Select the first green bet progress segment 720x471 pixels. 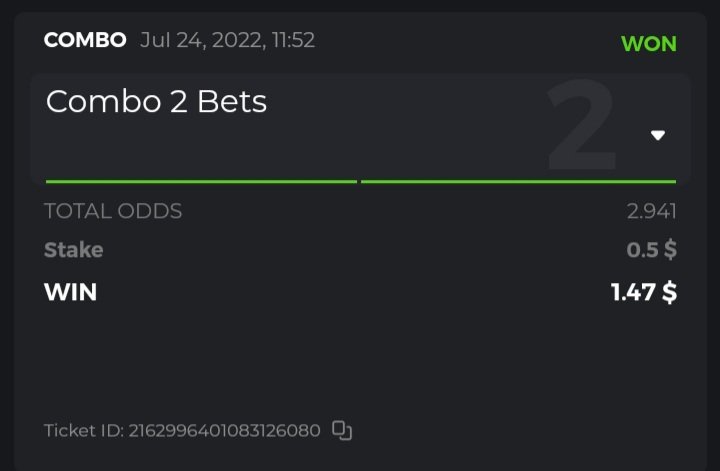201,181
